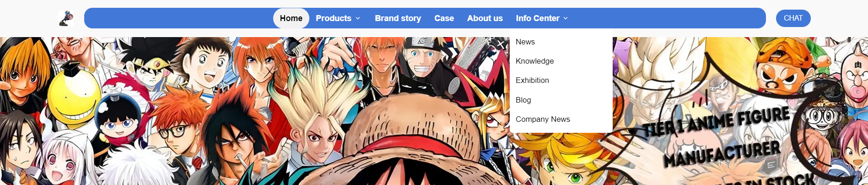The height and width of the screenshot is (185, 868).
Task: Click the blue navigation bar background
Action: tap(183, 18)
